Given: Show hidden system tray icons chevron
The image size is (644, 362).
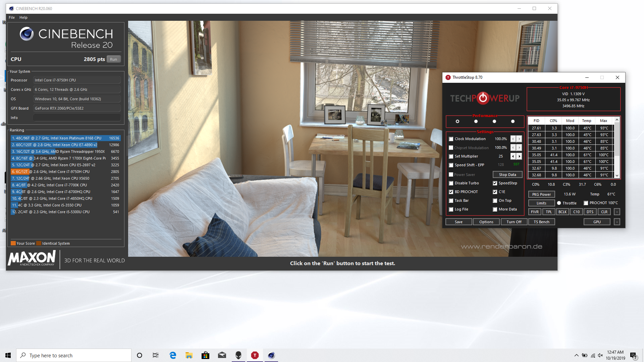Looking at the screenshot, I should point(576,355).
